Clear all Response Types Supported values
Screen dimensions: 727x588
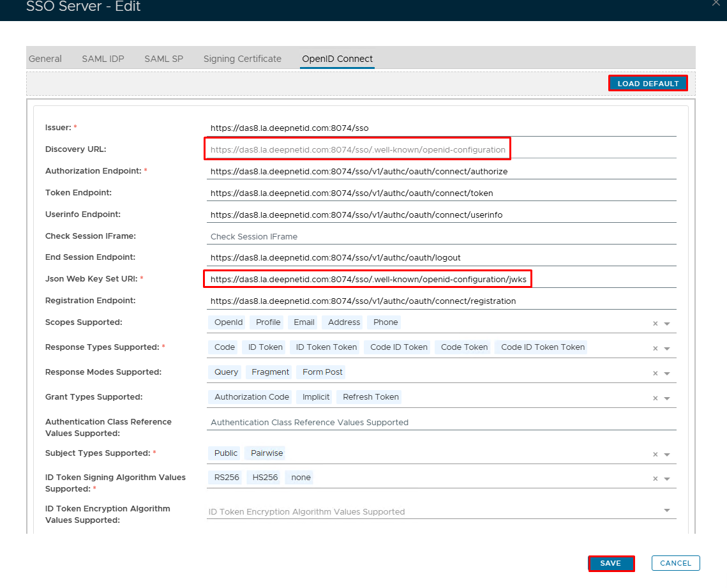pyautogui.click(x=655, y=349)
